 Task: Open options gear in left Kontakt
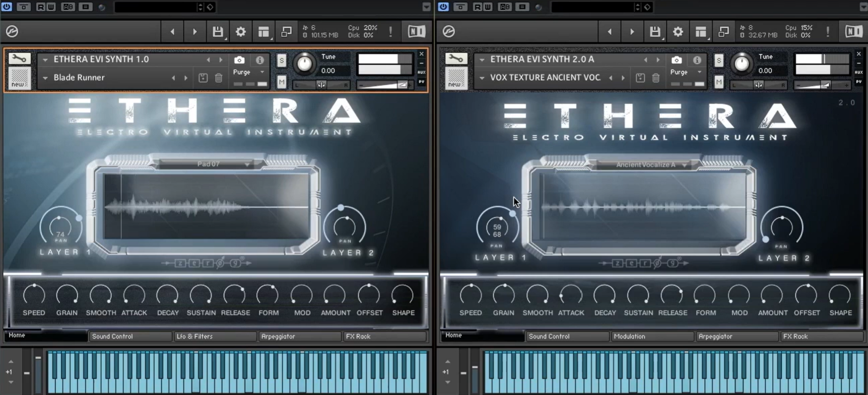[x=241, y=32]
